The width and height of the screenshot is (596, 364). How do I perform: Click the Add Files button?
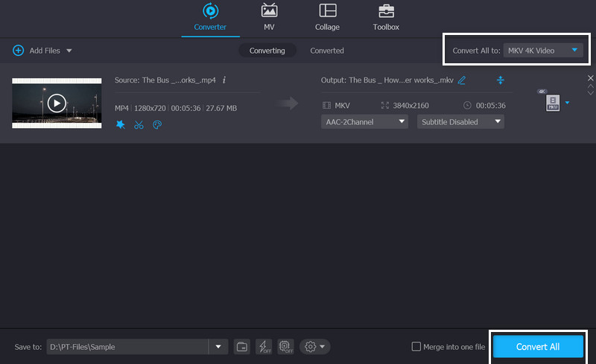click(x=42, y=51)
